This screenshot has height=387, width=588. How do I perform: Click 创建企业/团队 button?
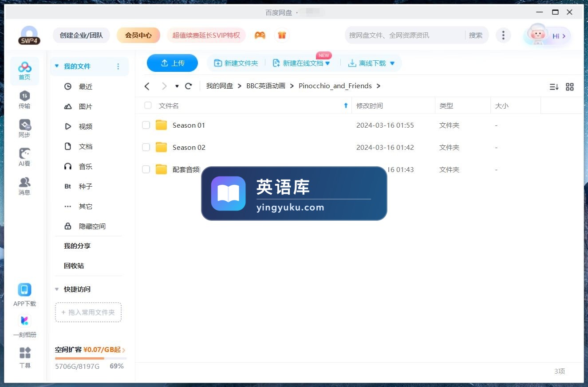point(81,35)
